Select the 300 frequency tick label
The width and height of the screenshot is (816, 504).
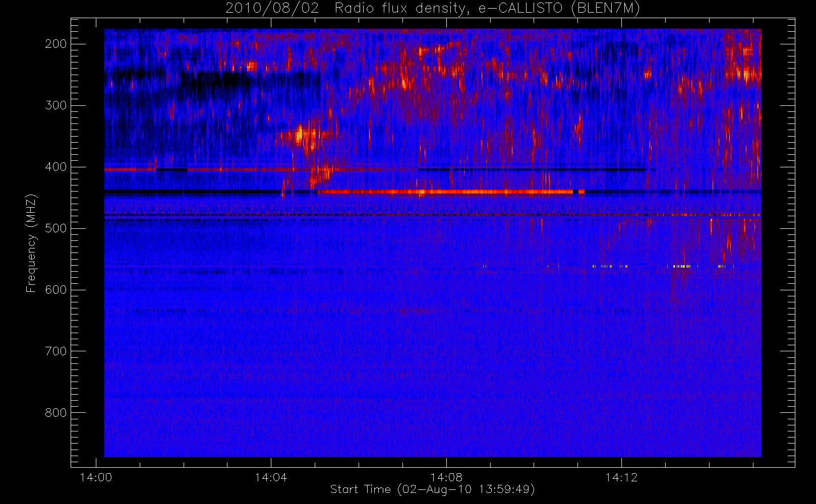(56, 105)
